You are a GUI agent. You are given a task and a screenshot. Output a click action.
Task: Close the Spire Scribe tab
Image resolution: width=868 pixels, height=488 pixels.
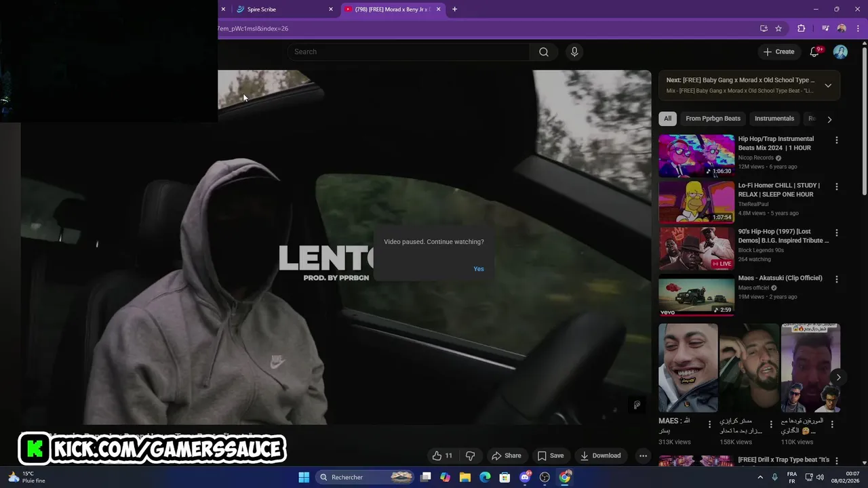(331, 9)
